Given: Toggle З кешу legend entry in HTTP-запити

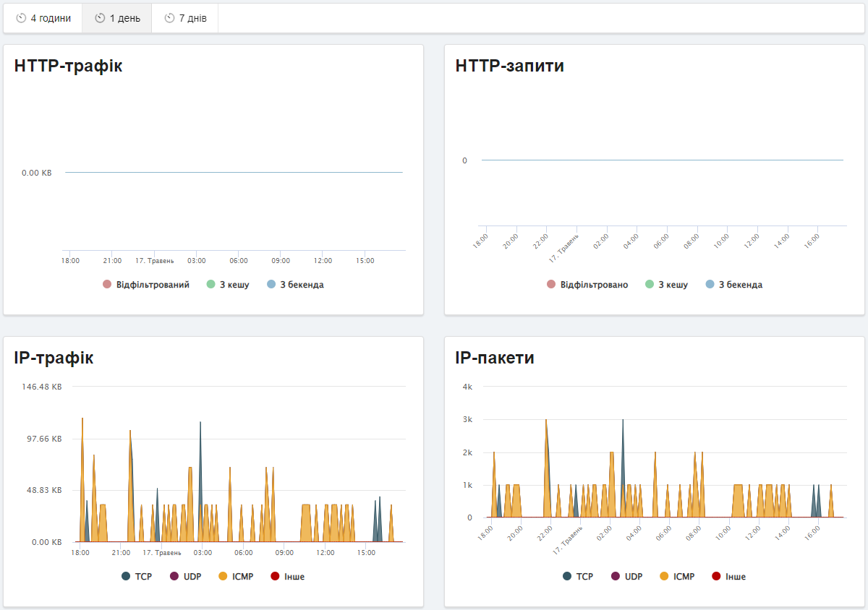Looking at the screenshot, I should pyautogui.click(x=673, y=285).
